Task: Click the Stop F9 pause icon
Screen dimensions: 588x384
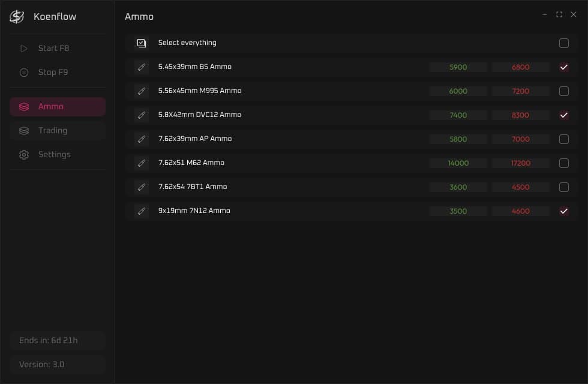Action: point(23,73)
